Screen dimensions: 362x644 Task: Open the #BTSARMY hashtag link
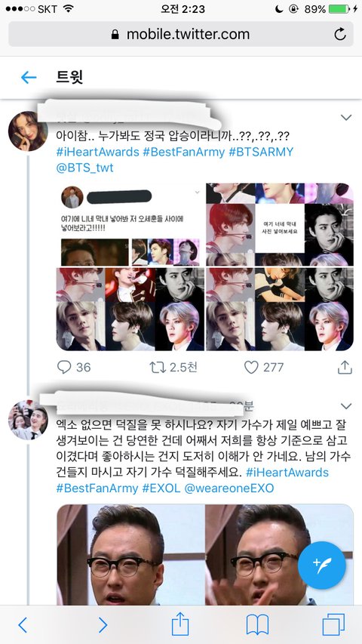click(x=261, y=152)
